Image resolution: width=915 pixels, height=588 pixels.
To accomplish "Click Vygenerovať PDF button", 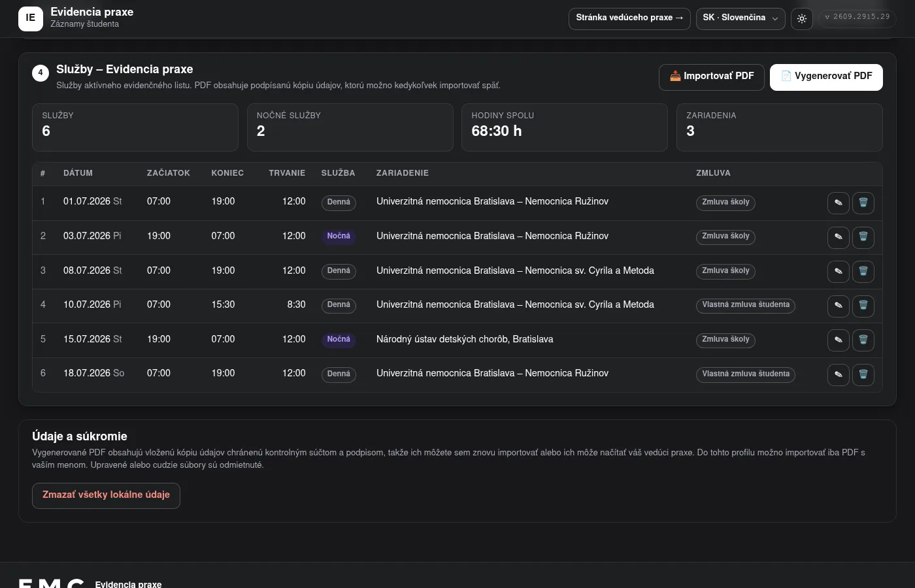I will (x=826, y=77).
